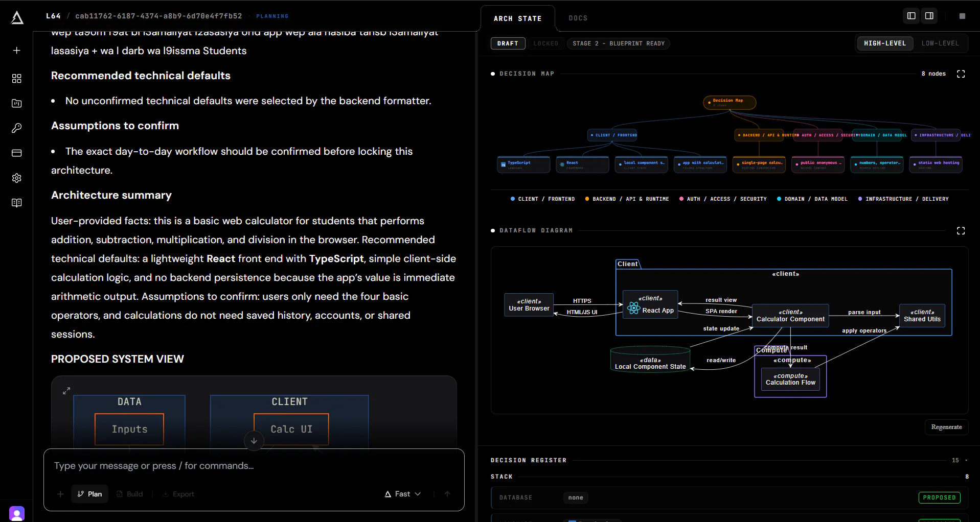Click the PLANNING status label
980x522 pixels.
[x=272, y=16]
